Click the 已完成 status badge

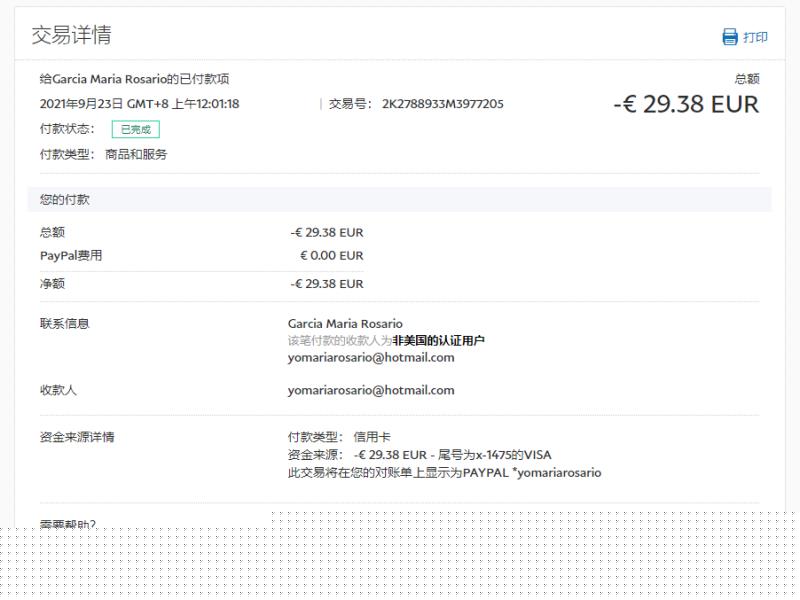(135, 129)
